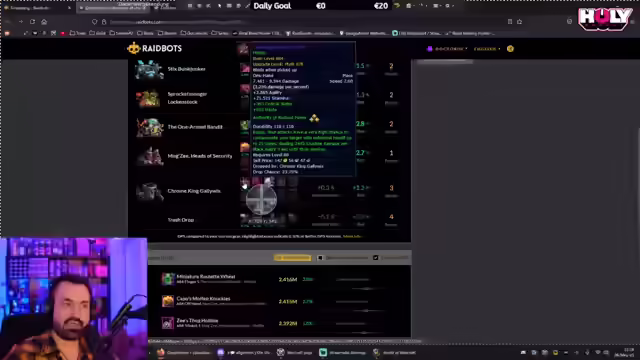
Task: Click the Stix Bunkjunker loot item icon
Action: (245, 69)
